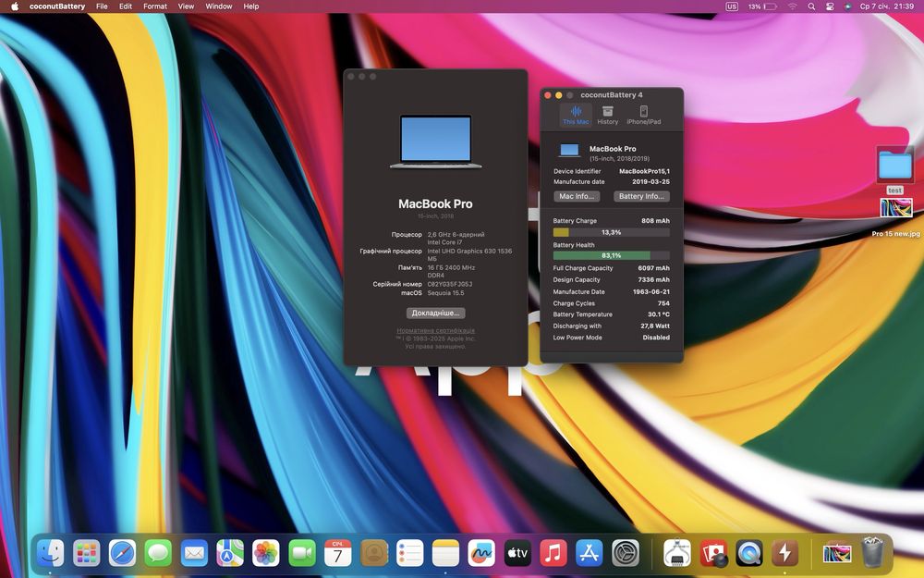Viewport: 924px width, 578px height.
Task: Open Maps from the Dock
Action: pyautogui.click(x=230, y=553)
